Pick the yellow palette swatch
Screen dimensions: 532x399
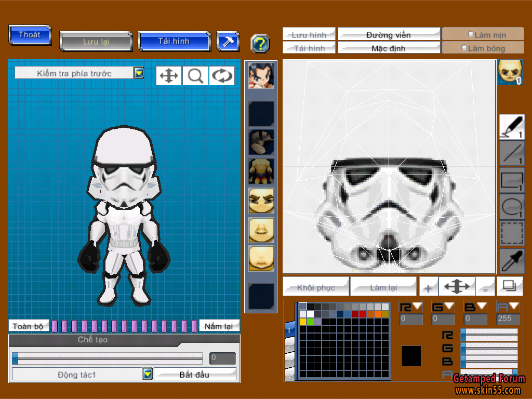(x=303, y=321)
